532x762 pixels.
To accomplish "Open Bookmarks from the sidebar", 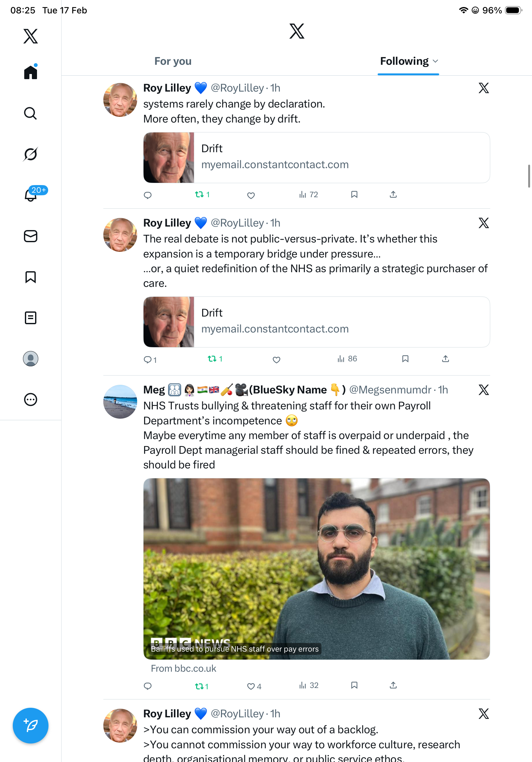I will (31, 277).
